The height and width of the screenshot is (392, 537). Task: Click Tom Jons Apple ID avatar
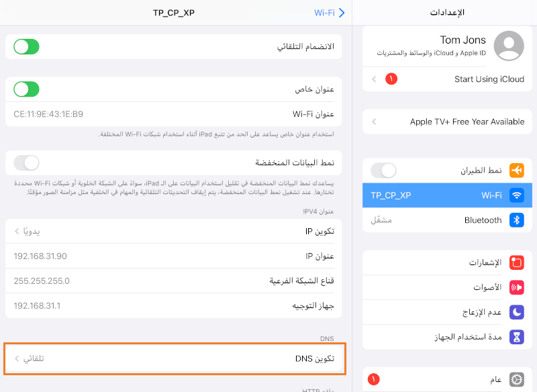click(x=509, y=46)
